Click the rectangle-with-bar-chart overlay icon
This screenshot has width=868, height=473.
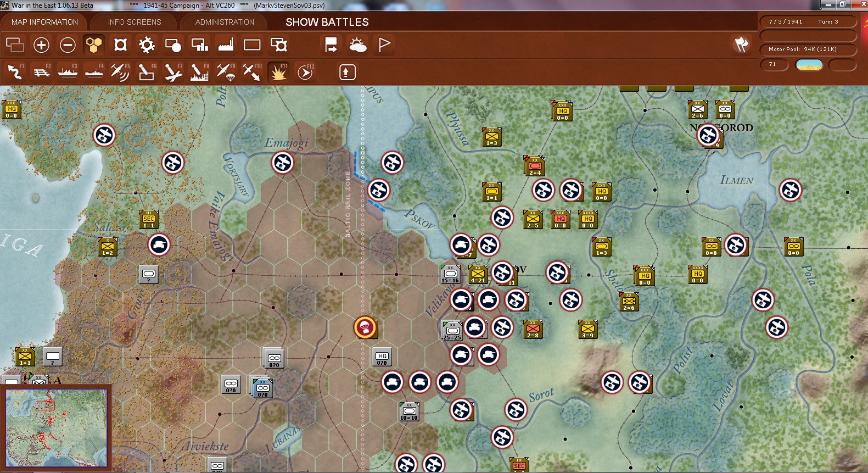(x=199, y=44)
